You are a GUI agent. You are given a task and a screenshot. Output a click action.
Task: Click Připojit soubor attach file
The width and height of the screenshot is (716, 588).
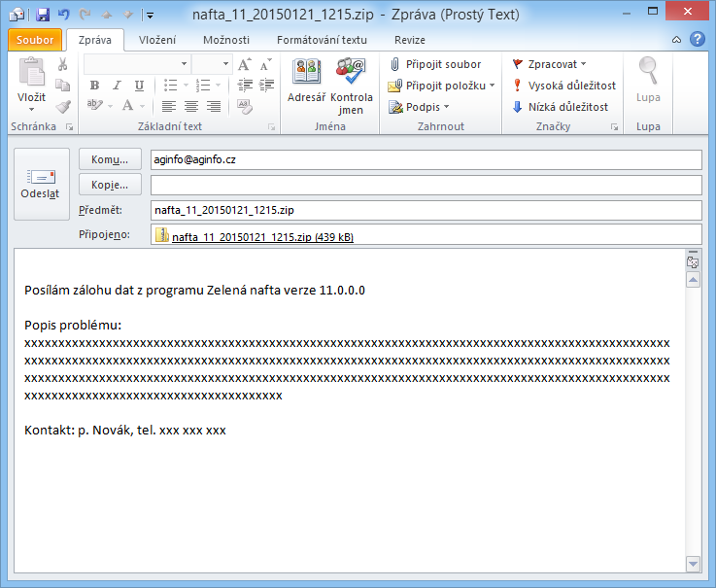coord(435,64)
